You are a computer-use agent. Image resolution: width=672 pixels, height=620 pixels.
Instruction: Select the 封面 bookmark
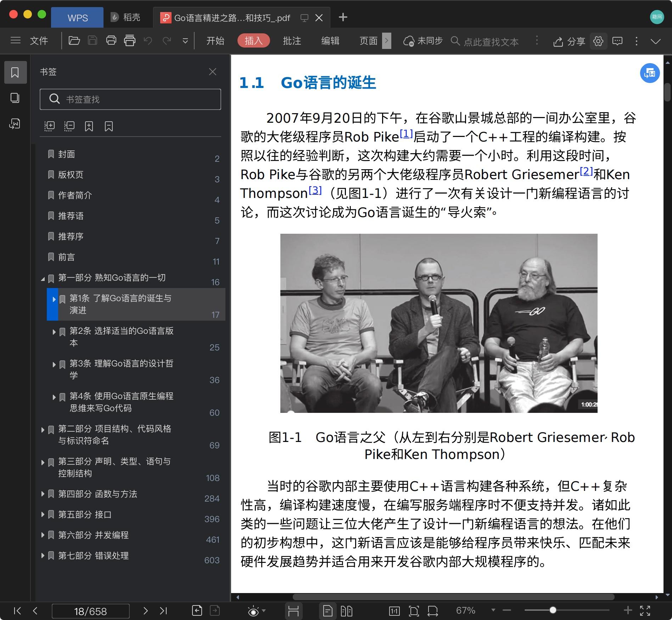67,154
